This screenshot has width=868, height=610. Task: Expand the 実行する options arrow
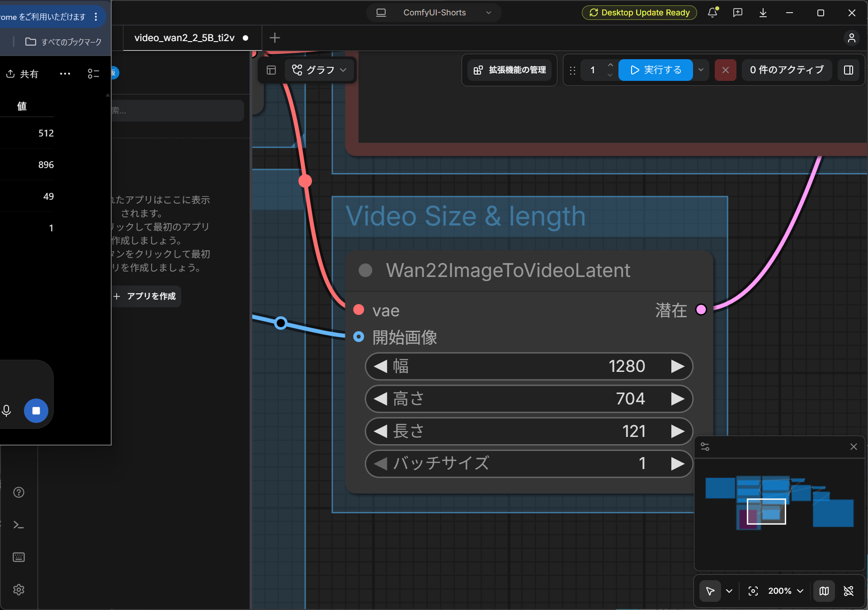701,70
